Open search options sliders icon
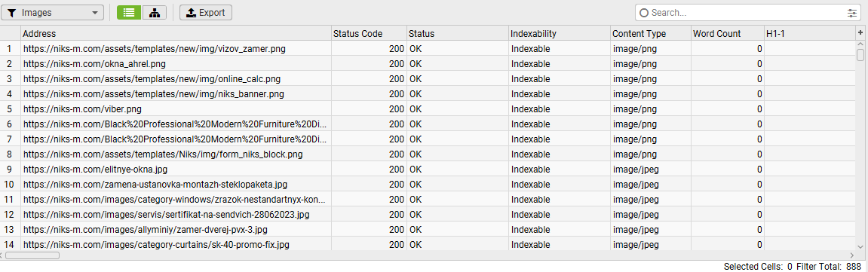The height and width of the screenshot is (272, 868). (x=851, y=13)
